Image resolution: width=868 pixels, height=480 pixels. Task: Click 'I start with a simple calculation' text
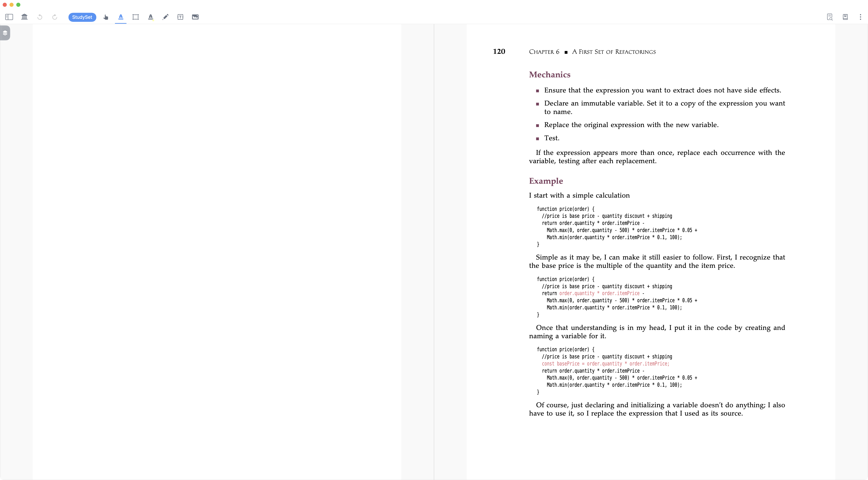(579, 196)
